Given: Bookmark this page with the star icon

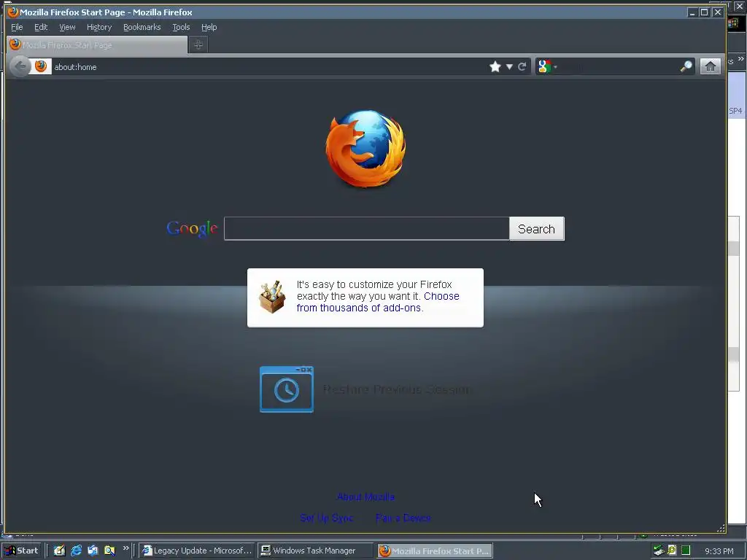Looking at the screenshot, I should click(x=495, y=66).
